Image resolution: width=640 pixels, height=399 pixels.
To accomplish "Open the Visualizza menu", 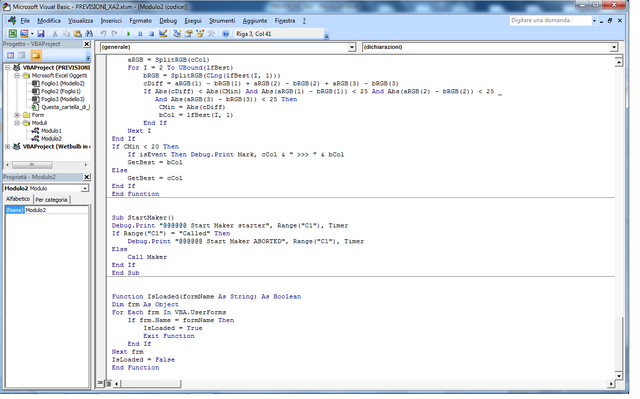I will [80, 21].
